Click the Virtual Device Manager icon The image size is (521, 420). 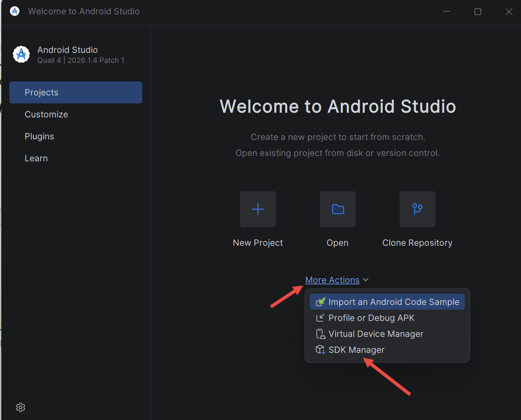[321, 334]
